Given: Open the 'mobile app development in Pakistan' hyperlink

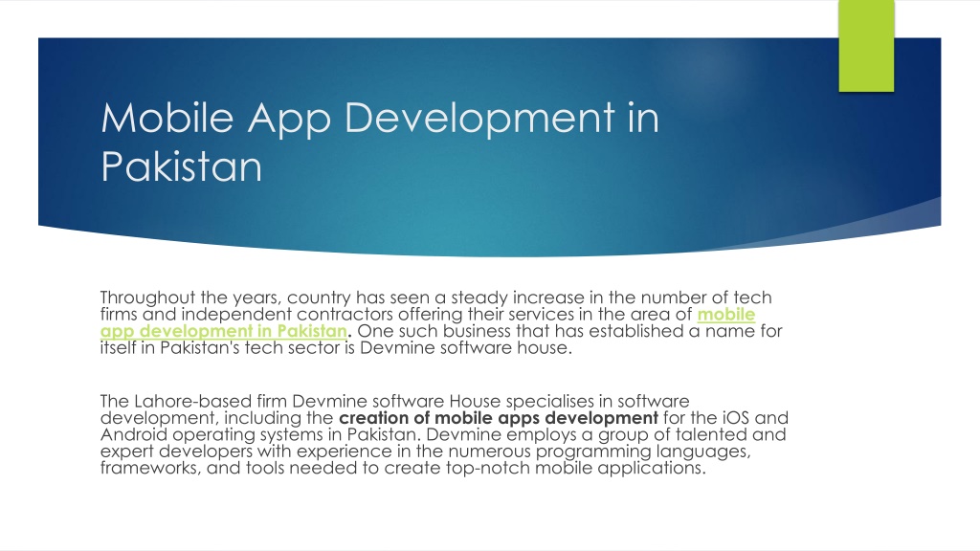Looking at the screenshot, I should coord(224,330).
